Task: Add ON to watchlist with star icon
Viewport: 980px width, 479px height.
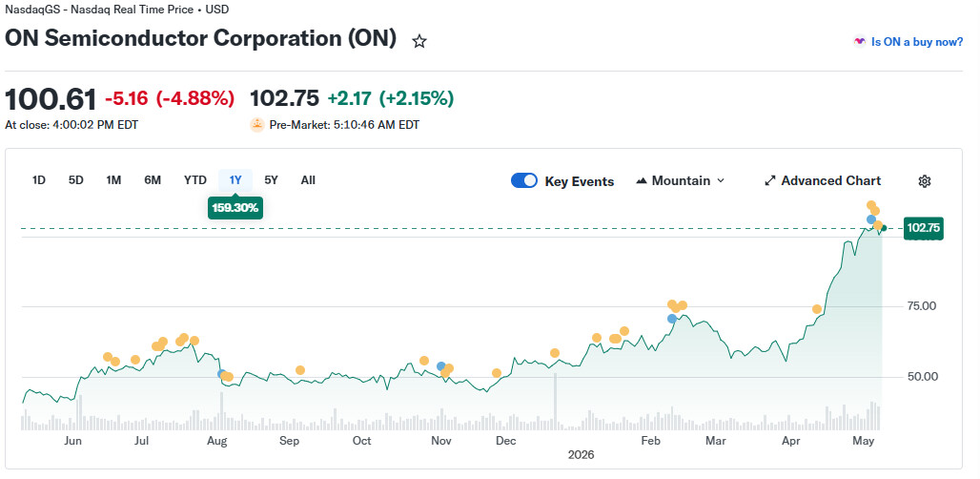Action: (x=419, y=42)
